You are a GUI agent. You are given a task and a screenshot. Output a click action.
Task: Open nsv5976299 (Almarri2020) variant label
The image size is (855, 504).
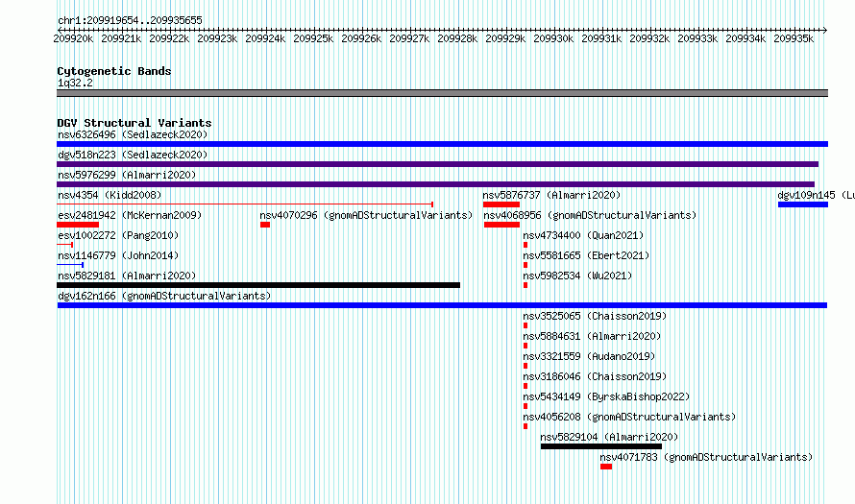(x=127, y=175)
